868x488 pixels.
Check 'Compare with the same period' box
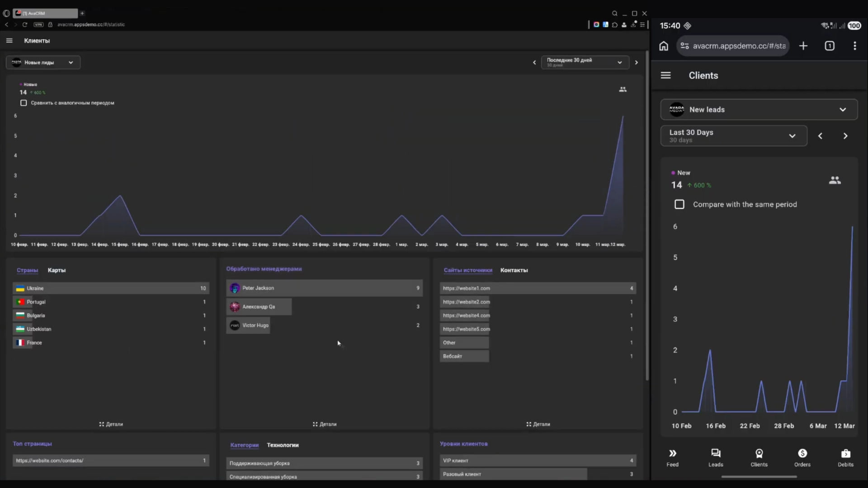point(679,204)
